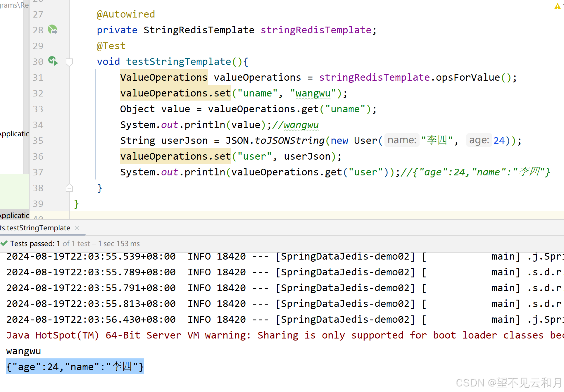Click the Spring bean gutter icon on line 28

(53, 30)
